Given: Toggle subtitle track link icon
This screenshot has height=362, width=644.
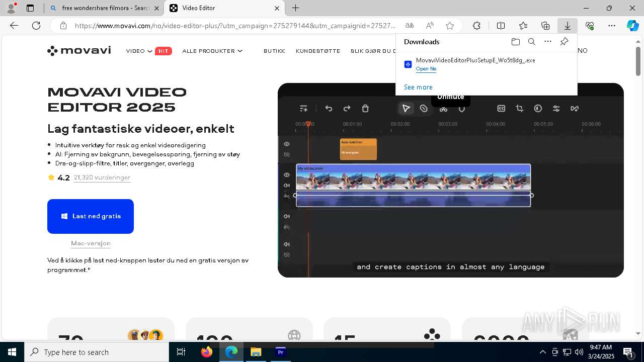Looking at the screenshot, I should coord(287,155).
